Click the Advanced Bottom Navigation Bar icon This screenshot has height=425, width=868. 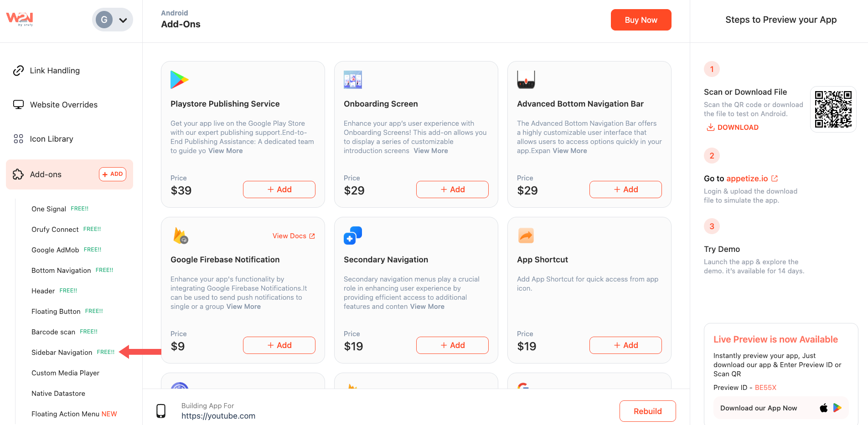tap(526, 80)
